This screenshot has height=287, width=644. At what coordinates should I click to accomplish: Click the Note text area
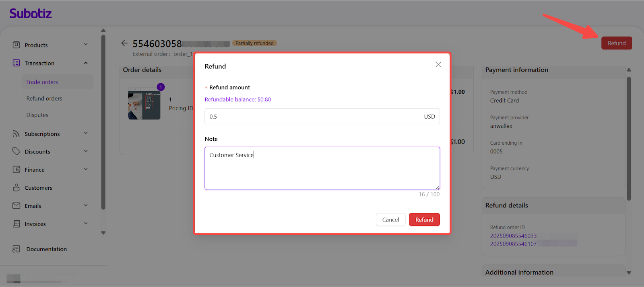coord(322,168)
